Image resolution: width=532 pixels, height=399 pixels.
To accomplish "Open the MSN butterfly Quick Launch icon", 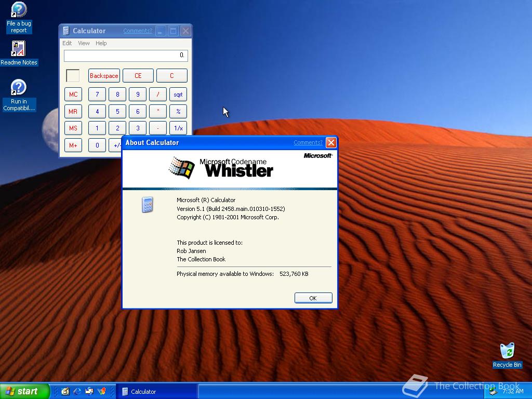I will (101, 391).
